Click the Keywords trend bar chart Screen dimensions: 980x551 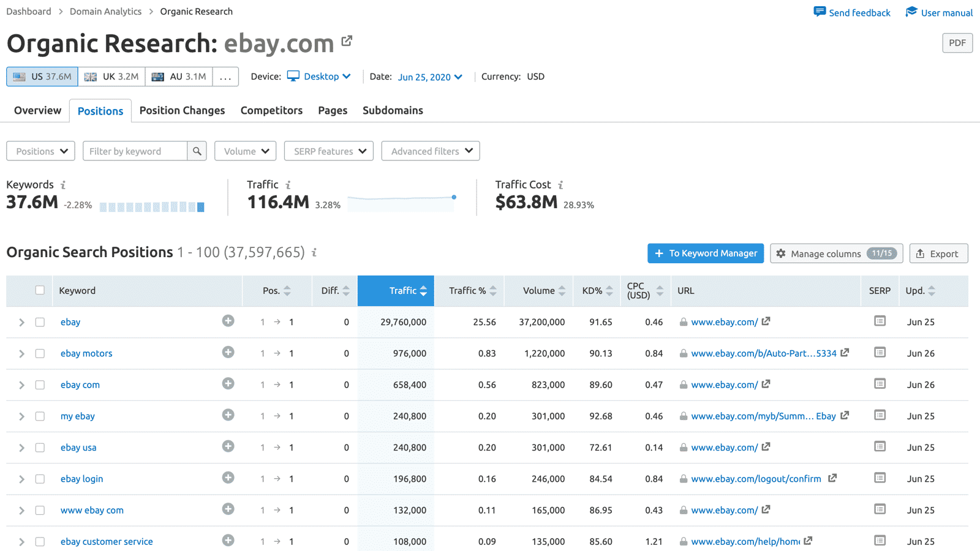point(152,206)
